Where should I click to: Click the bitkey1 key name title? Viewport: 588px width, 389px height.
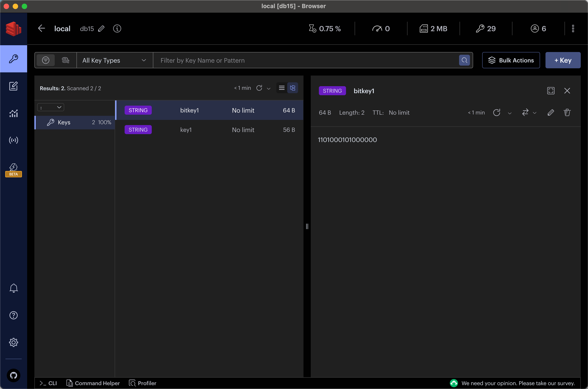pos(364,91)
